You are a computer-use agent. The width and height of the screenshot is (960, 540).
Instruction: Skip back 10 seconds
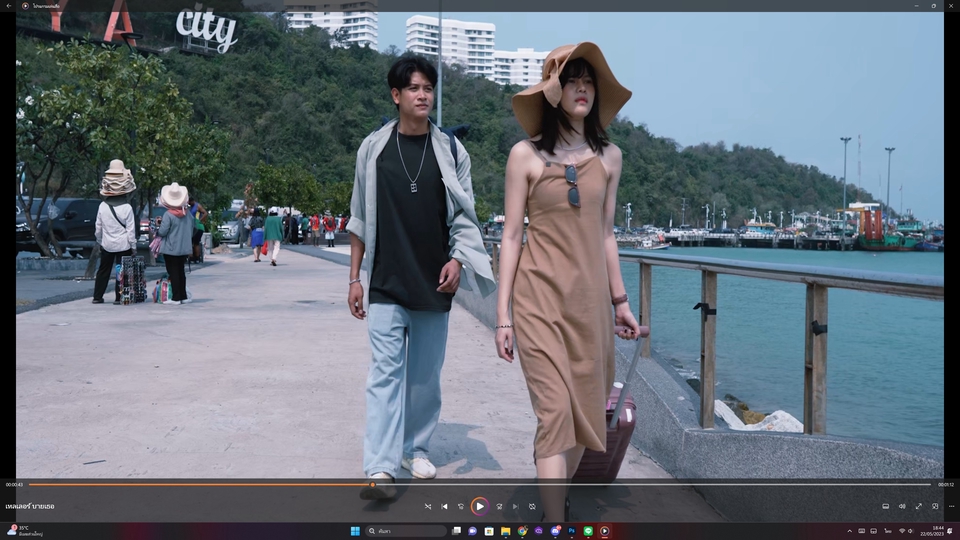461,507
